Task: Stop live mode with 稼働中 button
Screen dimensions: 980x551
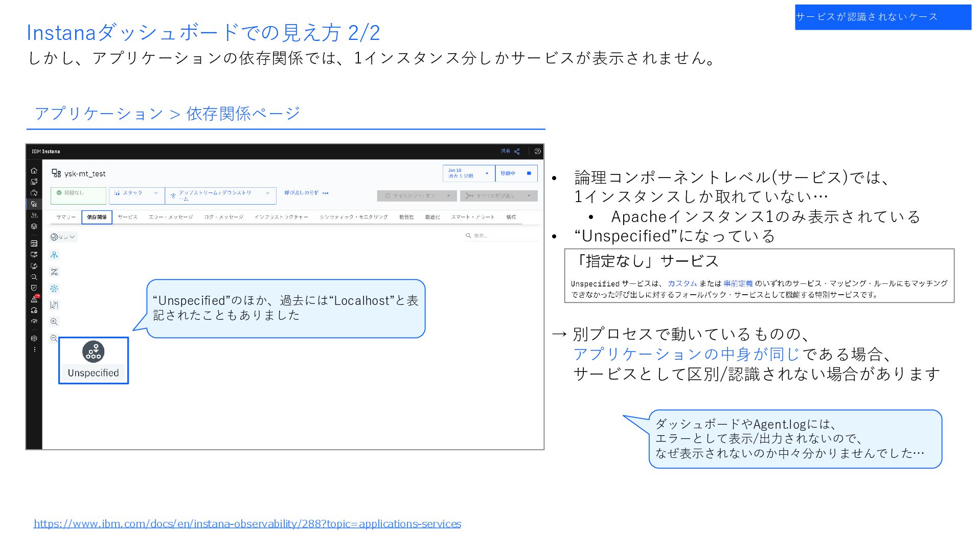Action: (516, 173)
